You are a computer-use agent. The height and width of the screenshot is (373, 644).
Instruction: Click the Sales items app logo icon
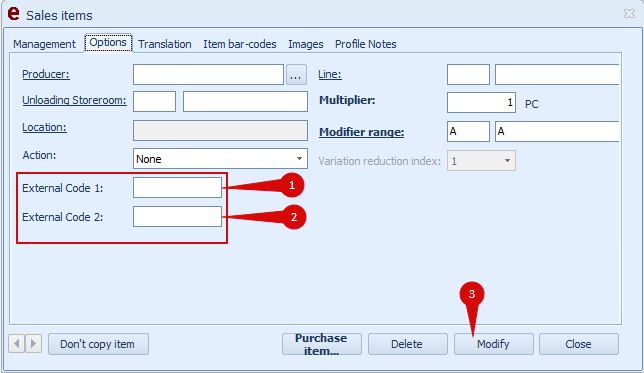(14, 13)
